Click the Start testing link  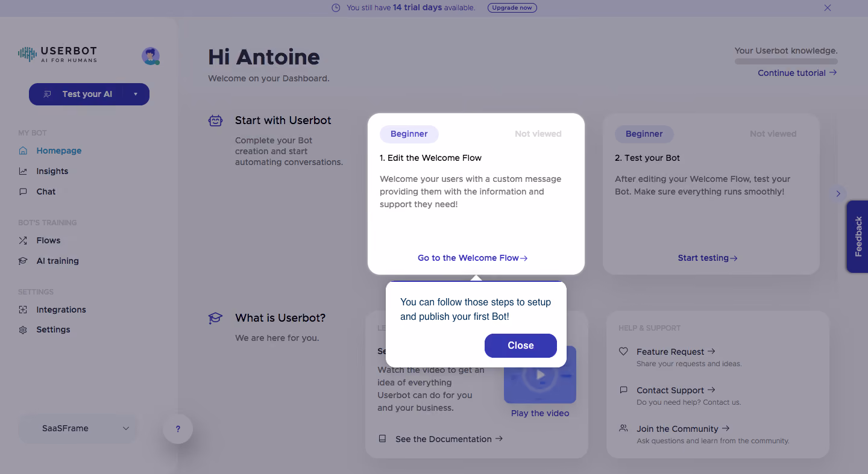(708, 258)
